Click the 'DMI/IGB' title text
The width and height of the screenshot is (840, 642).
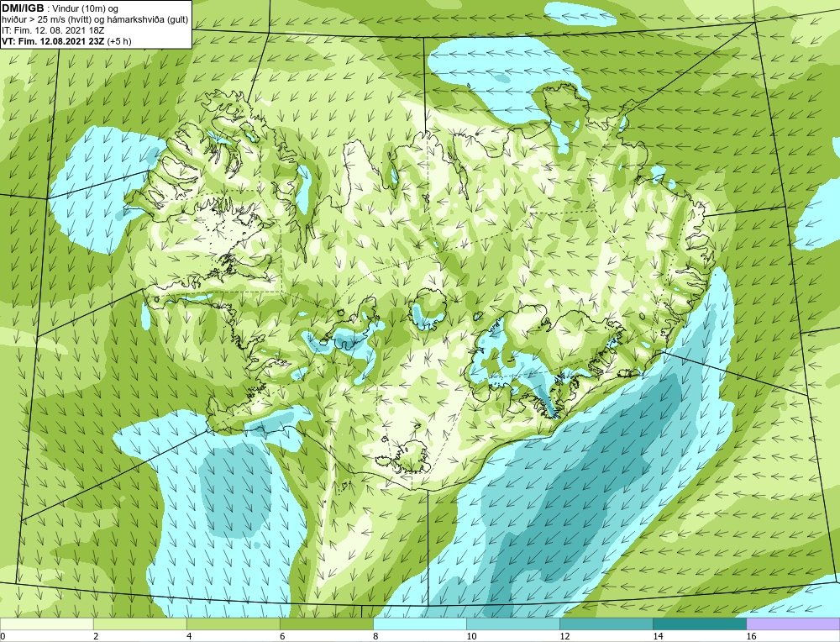point(23,8)
